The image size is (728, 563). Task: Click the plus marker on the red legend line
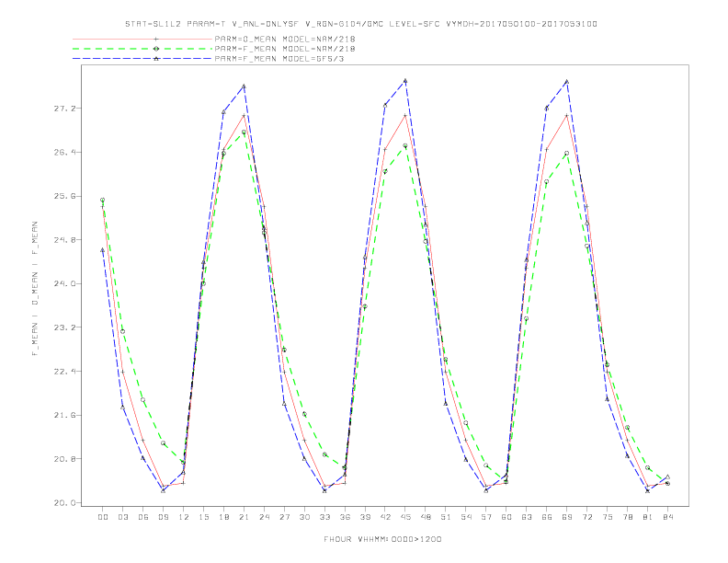[156, 39]
